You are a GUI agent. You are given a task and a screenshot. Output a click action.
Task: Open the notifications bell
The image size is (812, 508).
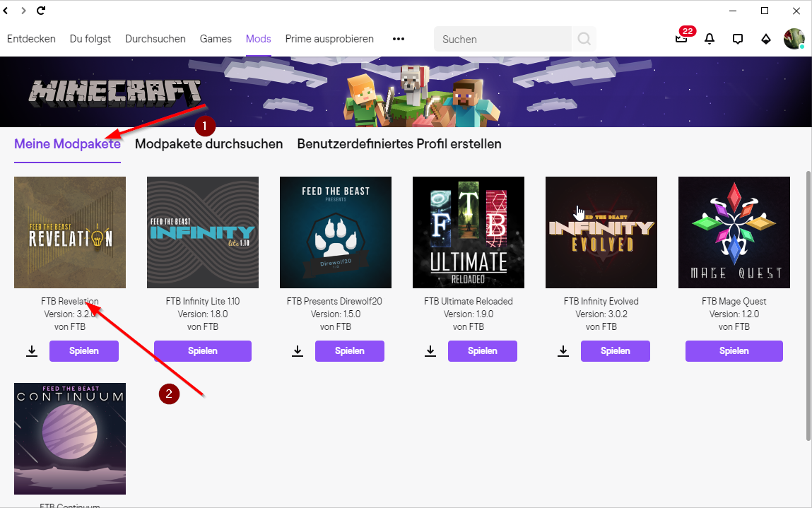click(710, 39)
